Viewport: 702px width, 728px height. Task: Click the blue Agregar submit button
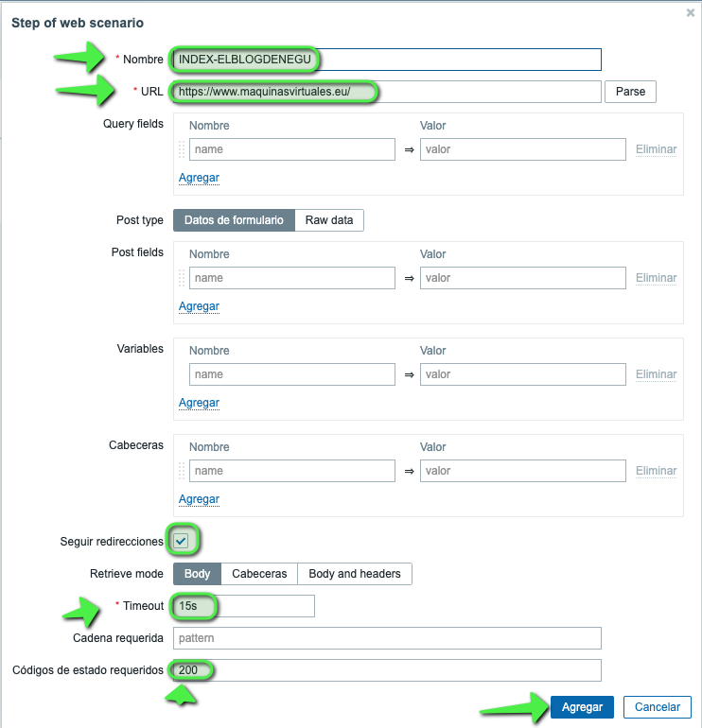tap(583, 707)
